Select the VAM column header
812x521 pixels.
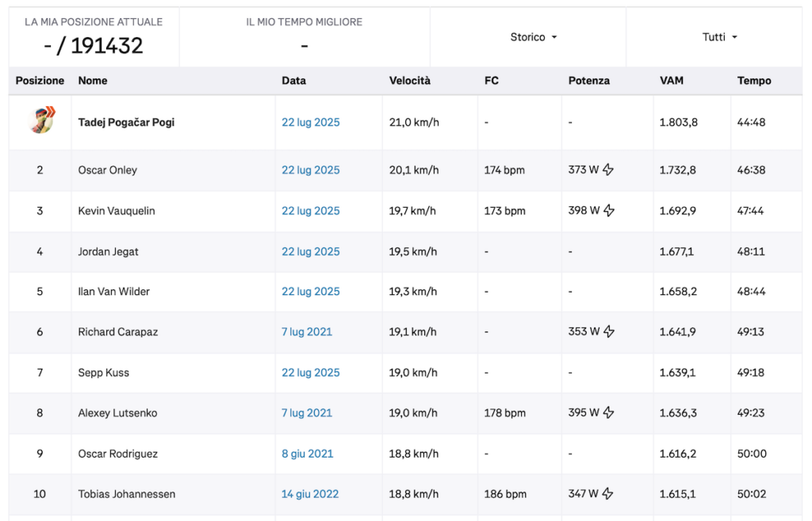coord(671,81)
